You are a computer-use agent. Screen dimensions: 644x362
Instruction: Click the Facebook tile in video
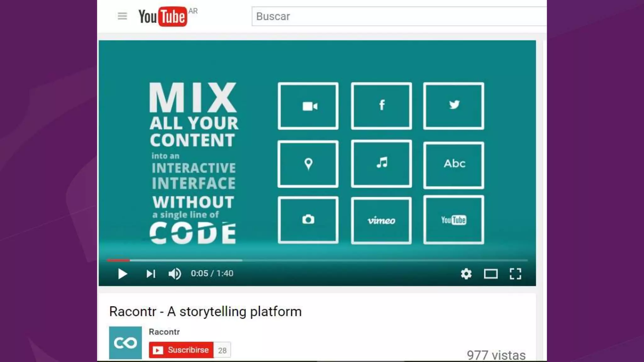click(x=381, y=106)
